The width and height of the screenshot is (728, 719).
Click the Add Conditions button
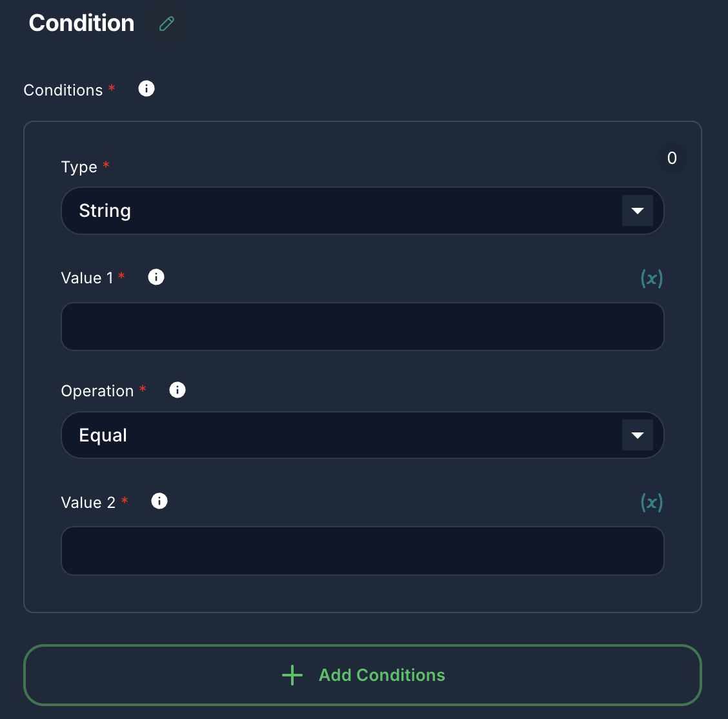coord(362,675)
